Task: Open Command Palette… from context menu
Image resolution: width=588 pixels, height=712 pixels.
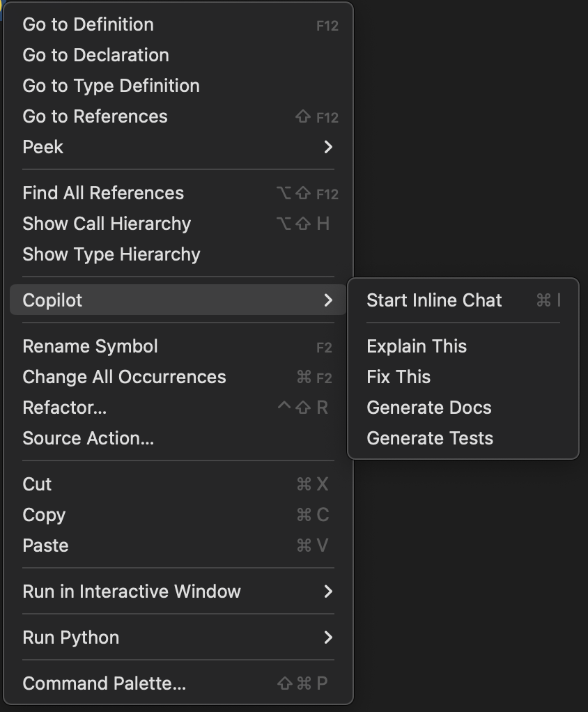Action: (104, 683)
